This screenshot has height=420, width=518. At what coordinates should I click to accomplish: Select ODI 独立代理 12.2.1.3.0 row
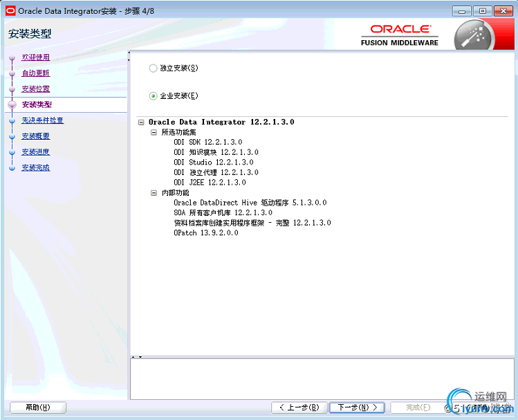tap(216, 172)
